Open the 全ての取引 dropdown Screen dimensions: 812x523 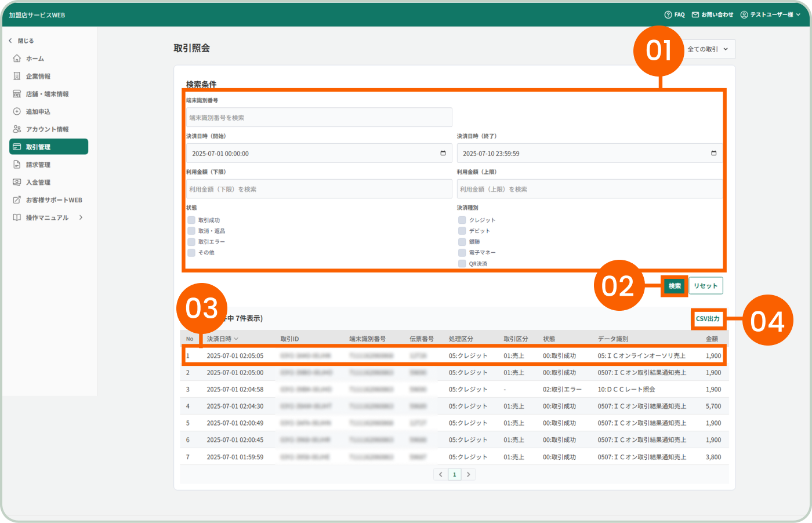708,49
